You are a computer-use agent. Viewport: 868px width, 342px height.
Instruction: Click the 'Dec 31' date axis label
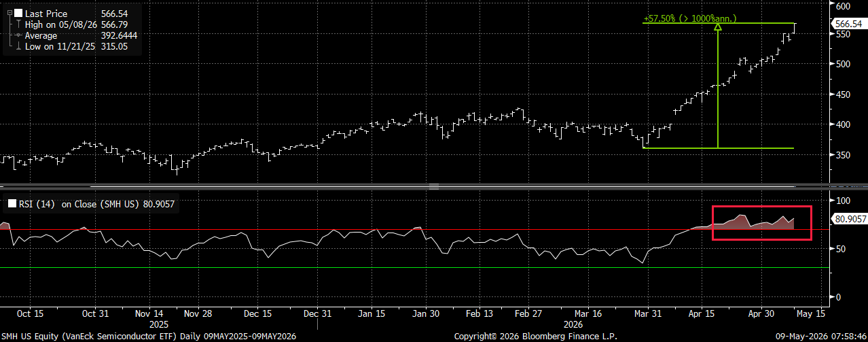pos(317,314)
